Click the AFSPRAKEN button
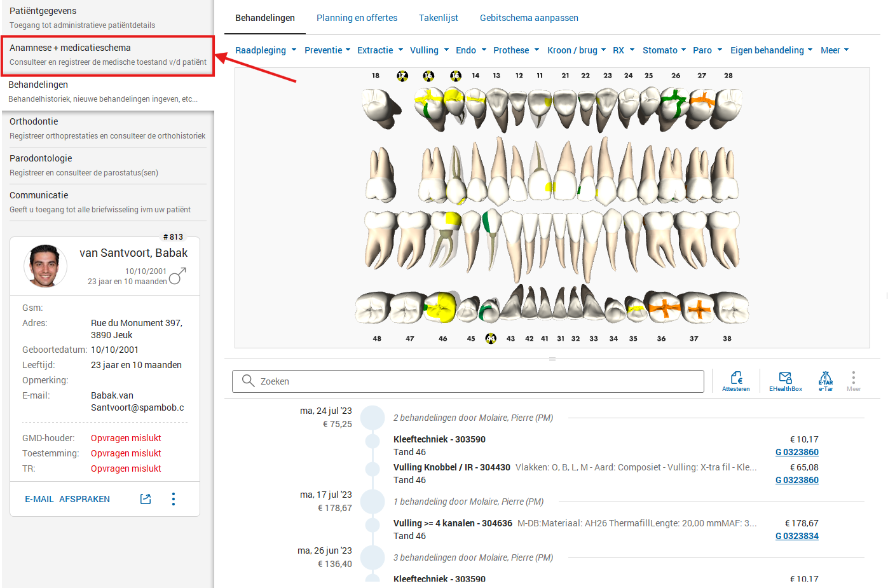Image resolution: width=888 pixels, height=588 pixels. pos(85,499)
